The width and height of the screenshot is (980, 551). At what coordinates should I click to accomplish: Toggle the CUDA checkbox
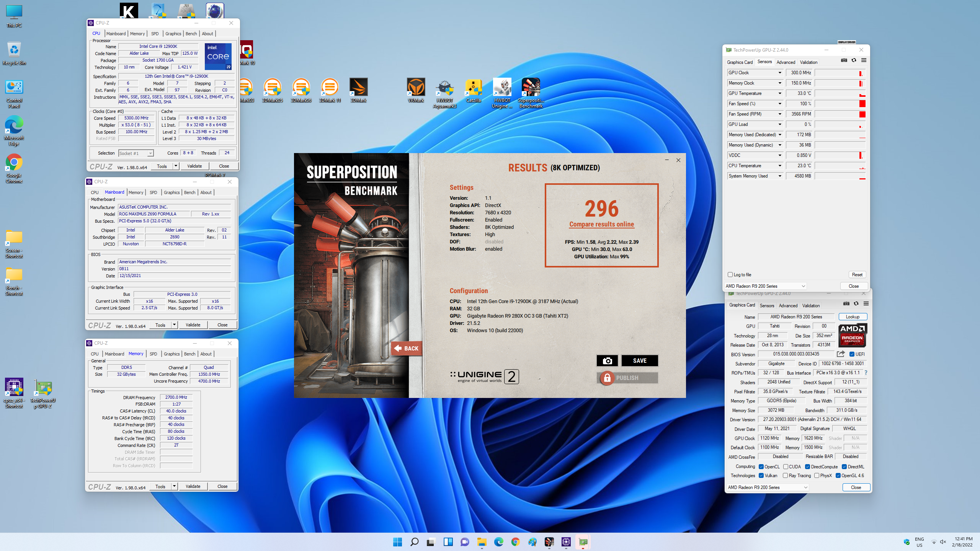tap(786, 467)
